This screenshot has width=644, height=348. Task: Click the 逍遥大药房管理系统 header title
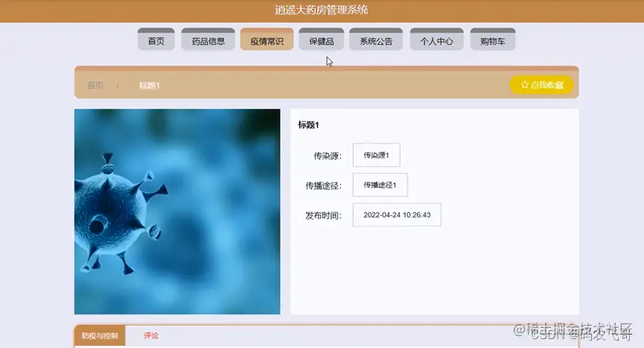(322, 10)
